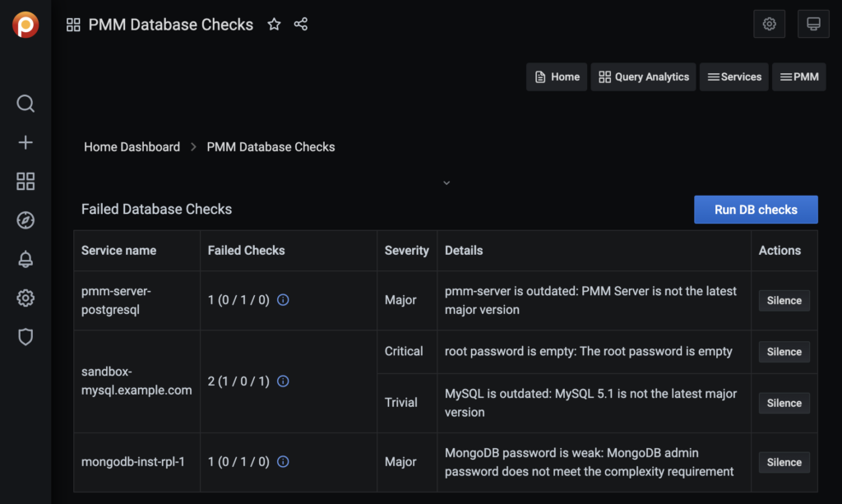This screenshot has height=504, width=842.
Task: Silence the root password is empty check
Action: point(784,352)
